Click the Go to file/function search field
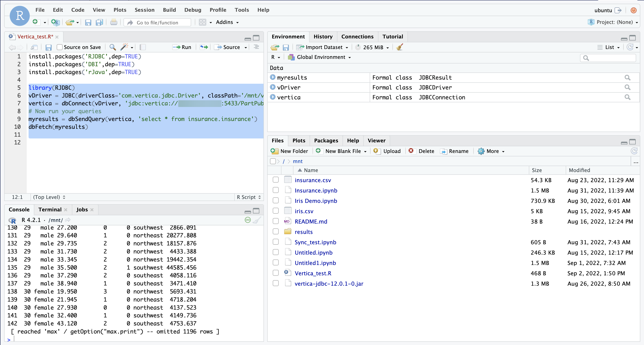This screenshot has height=345, width=644. pos(158,23)
